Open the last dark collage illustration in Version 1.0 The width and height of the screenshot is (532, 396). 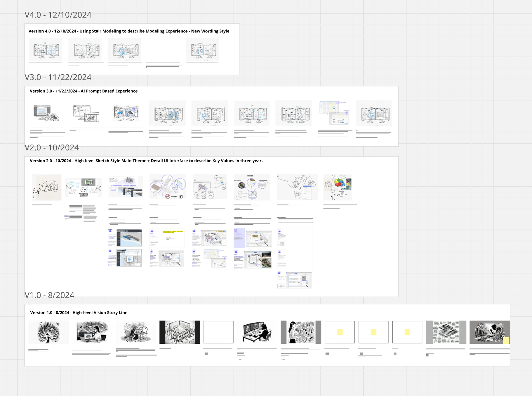pyautogui.click(x=490, y=332)
